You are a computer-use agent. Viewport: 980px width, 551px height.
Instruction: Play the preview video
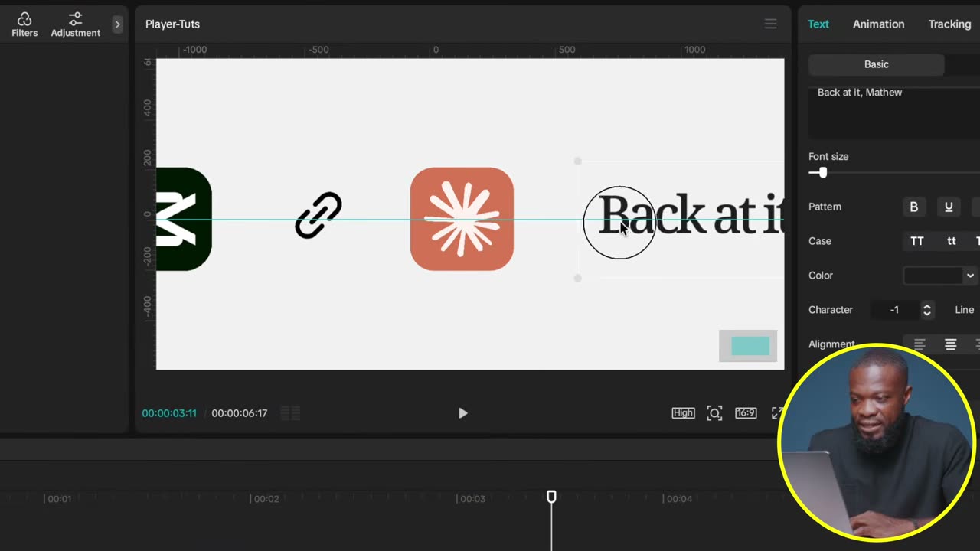462,413
